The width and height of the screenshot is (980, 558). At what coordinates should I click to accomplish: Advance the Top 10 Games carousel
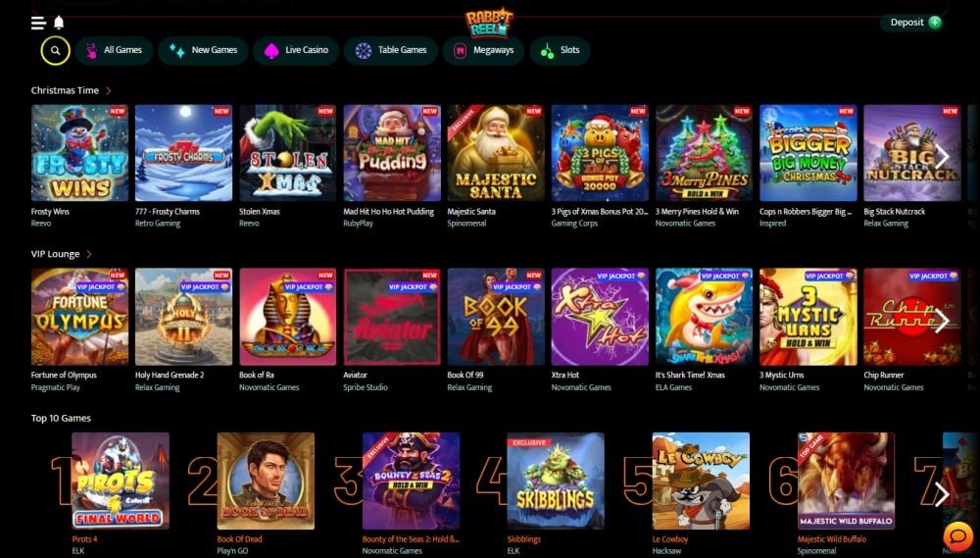[x=942, y=493]
